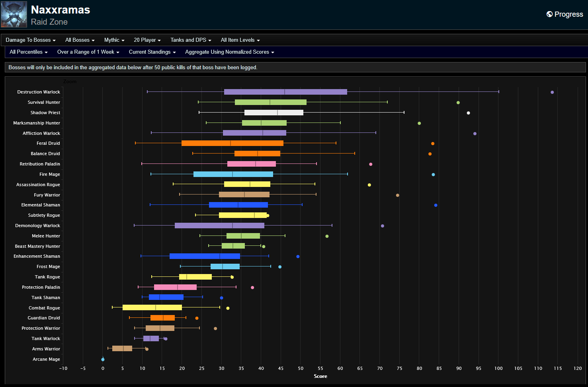Open the Mythic difficulty dropdown
This screenshot has width=588, height=387.
point(114,40)
